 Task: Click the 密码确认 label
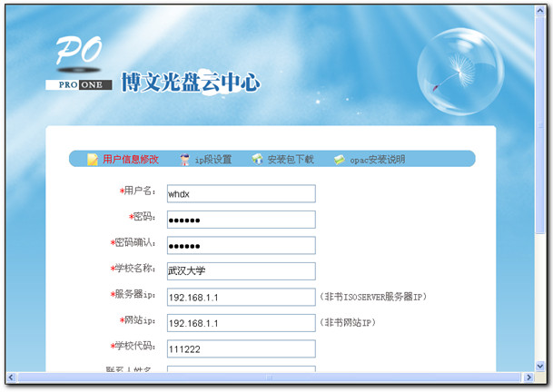tap(133, 242)
